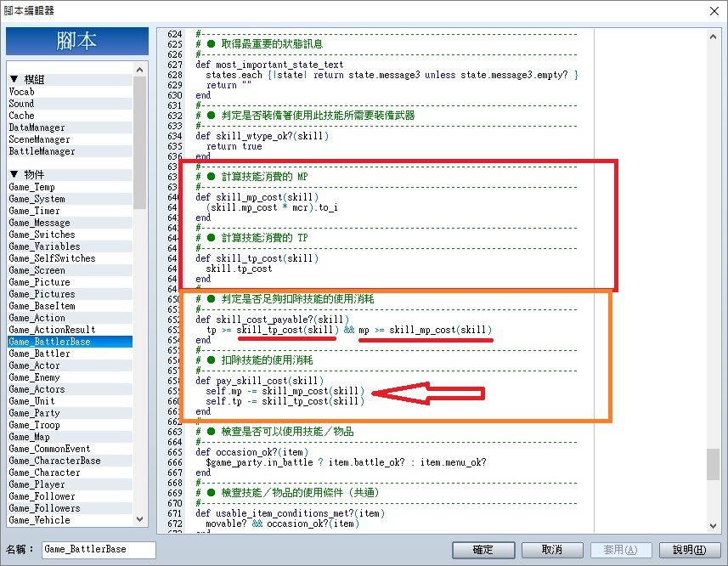Viewport: 728px width, 566px height.
Task: Select the highlighted Game_BattlerBase script
Action: (71, 342)
